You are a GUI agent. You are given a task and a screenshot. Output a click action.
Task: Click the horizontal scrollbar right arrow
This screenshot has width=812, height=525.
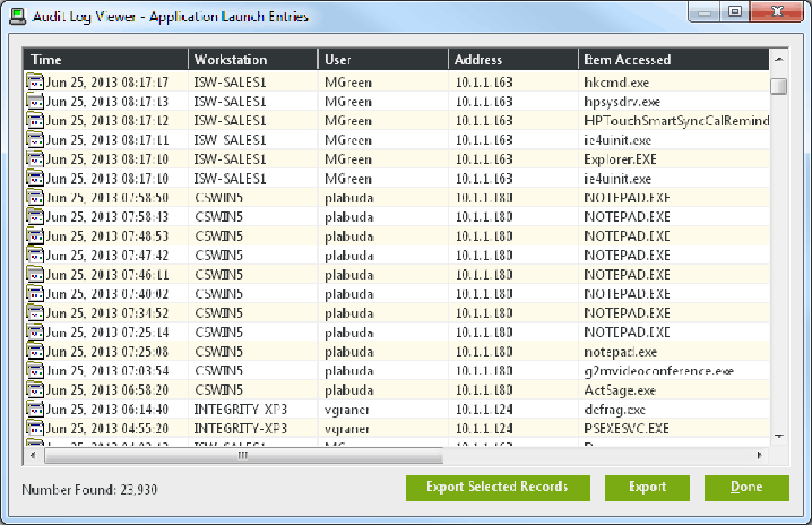click(759, 456)
